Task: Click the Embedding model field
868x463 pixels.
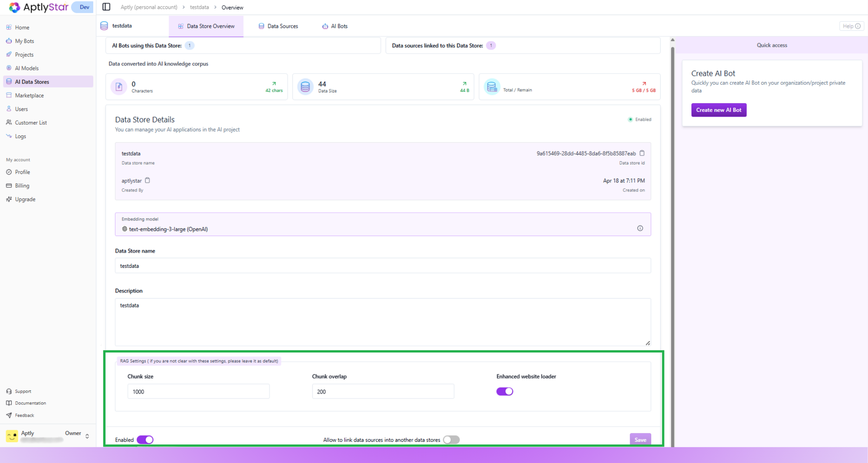Action: (x=383, y=224)
